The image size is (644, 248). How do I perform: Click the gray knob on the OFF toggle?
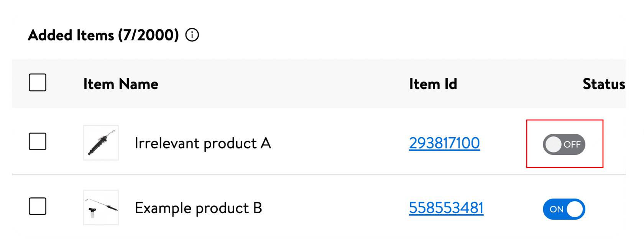point(553,145)
